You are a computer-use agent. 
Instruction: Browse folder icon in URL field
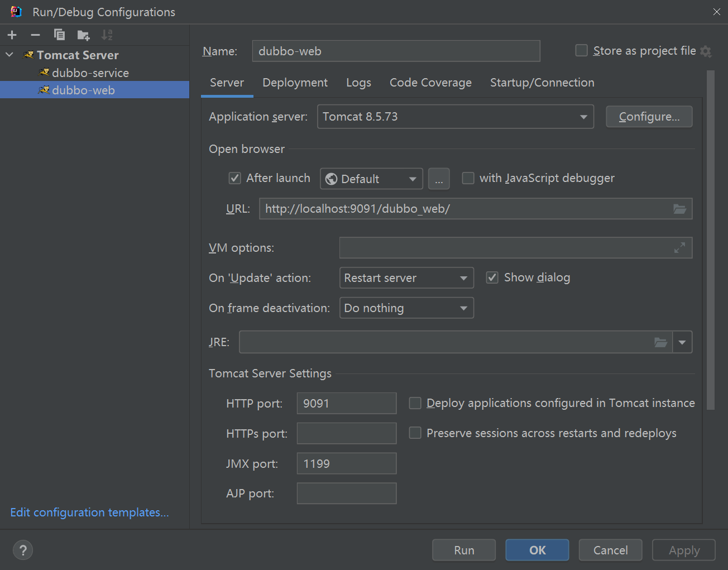(679, 209)
